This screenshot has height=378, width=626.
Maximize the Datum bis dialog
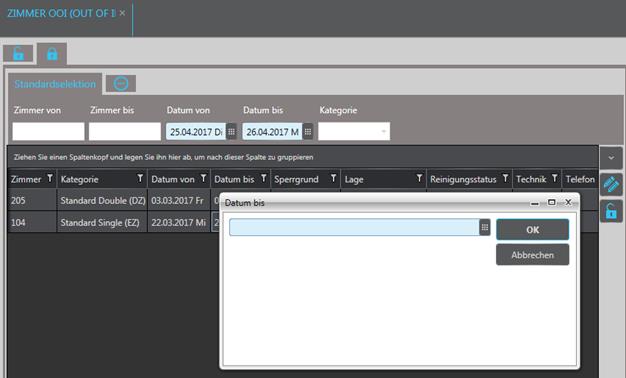click(x=551, y=202)
